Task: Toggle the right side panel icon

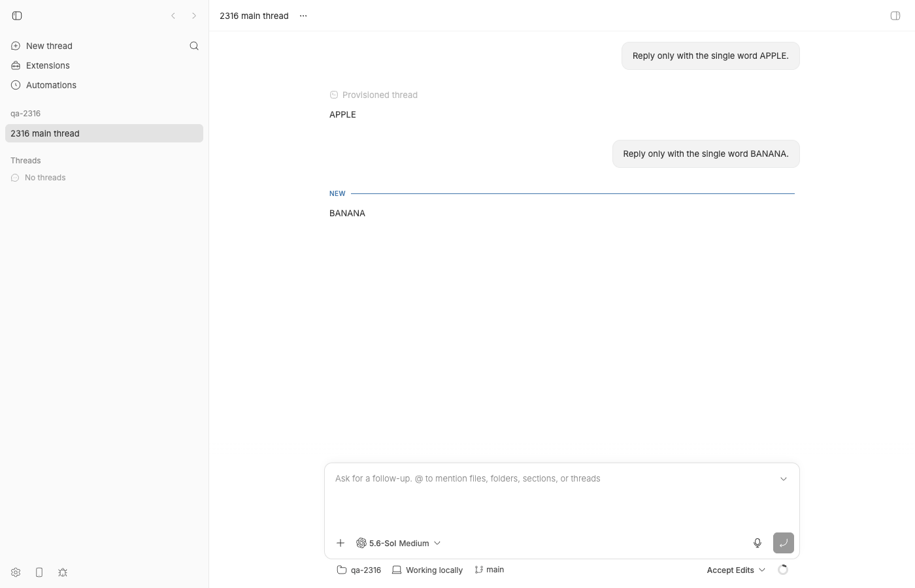Action: click(x=895, y=16)
